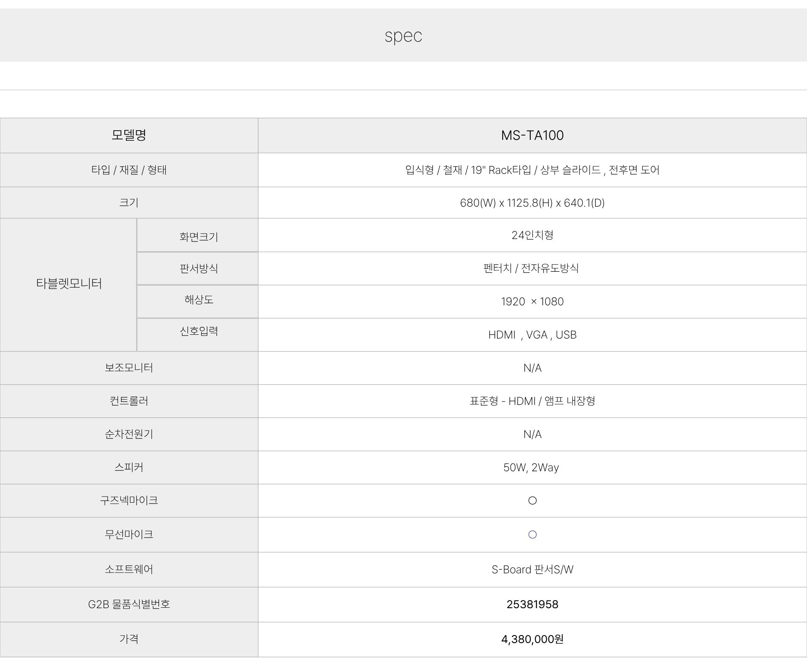Select the 50W, 2Way speaker value
807x672 pixels.
[x=531, y=467]
